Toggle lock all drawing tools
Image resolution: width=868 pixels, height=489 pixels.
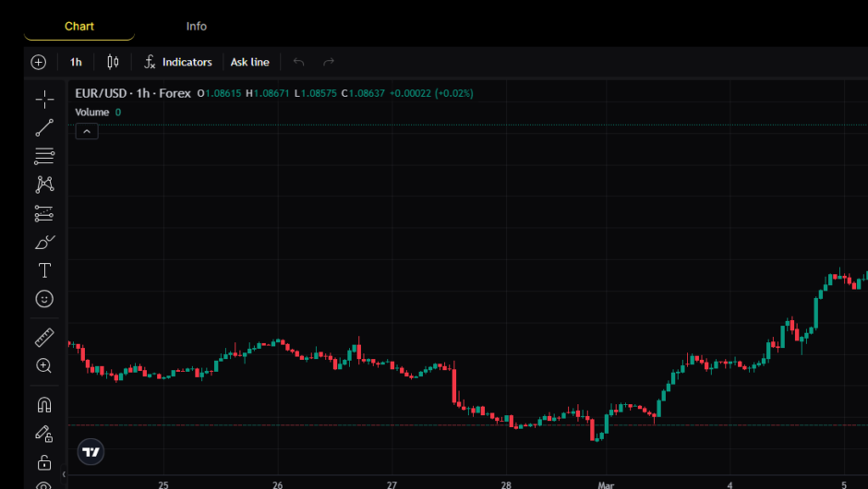pyautogui.click(x=44, y=461)
